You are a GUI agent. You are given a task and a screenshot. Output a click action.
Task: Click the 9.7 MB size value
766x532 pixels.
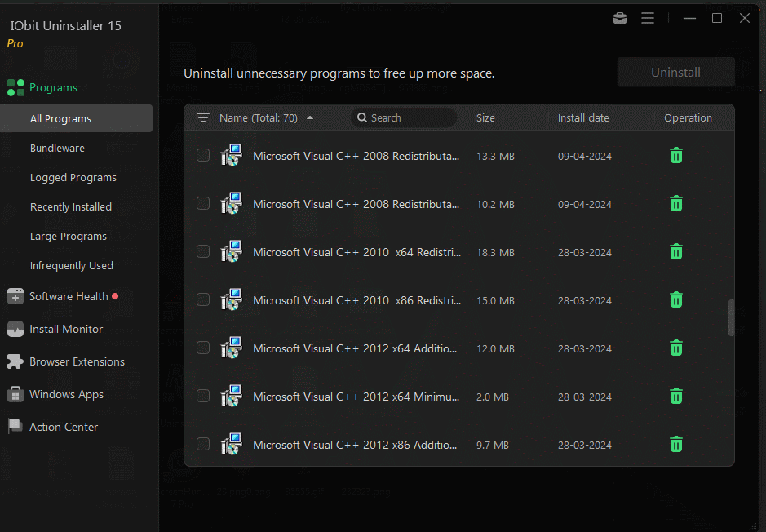pyautogui.click(x=493, y=445)
